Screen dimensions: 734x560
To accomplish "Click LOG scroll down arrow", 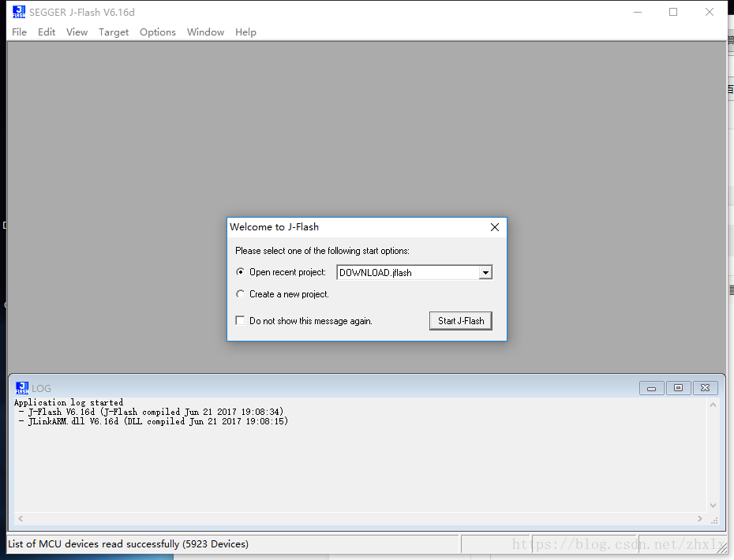I will 713,506.
